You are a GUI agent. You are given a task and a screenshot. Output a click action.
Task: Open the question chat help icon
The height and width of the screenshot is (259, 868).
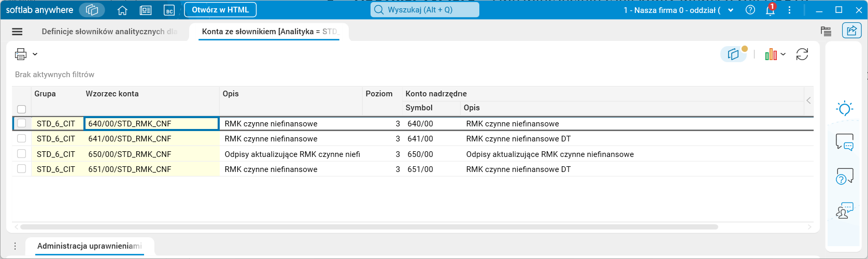coord(845,176)
